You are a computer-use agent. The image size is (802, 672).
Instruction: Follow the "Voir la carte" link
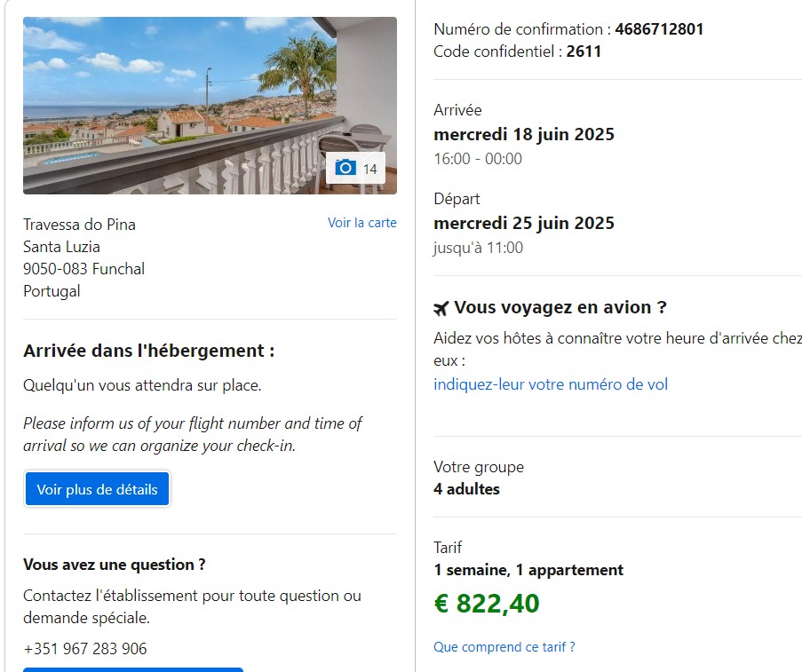click(361, 223)
